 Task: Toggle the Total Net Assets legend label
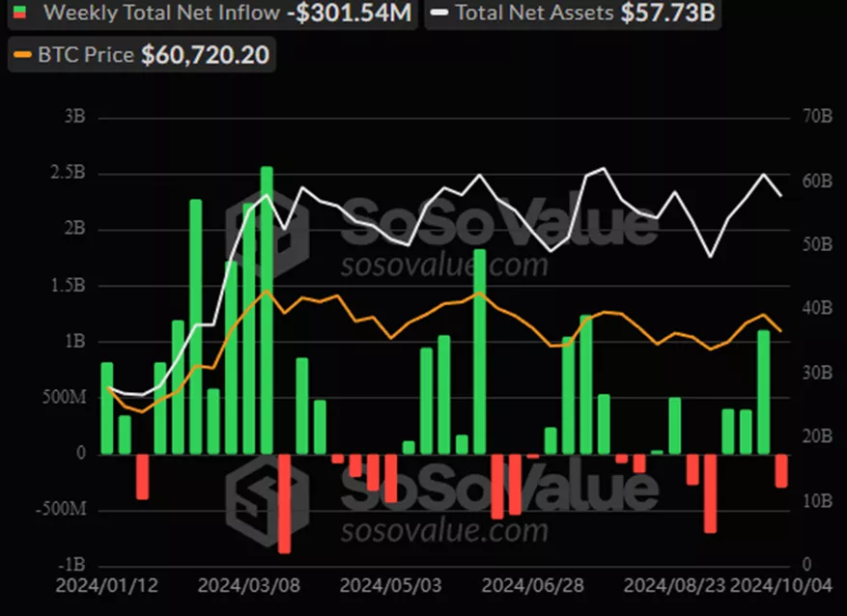tap(535, 14)
